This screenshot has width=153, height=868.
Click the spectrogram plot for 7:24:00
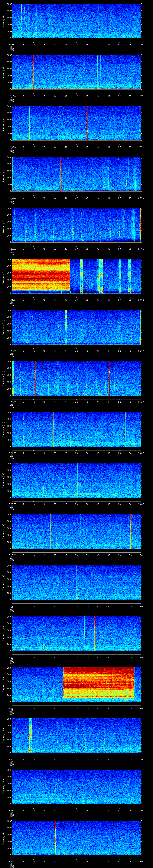pos(77,429)
